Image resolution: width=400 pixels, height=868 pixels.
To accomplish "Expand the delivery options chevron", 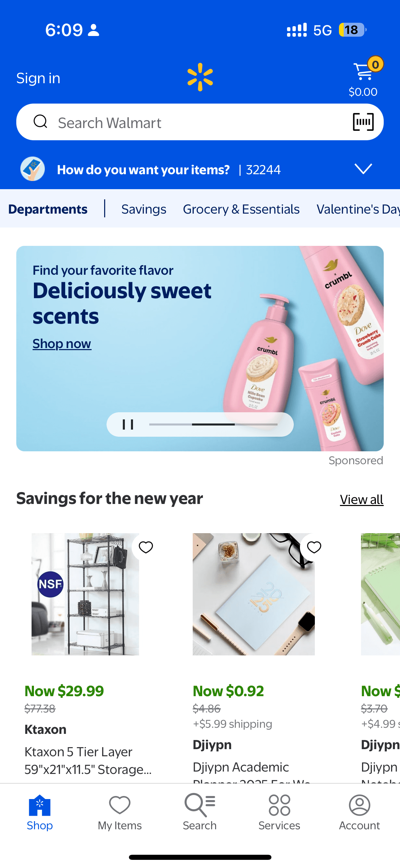I will (x=363, y=169).
